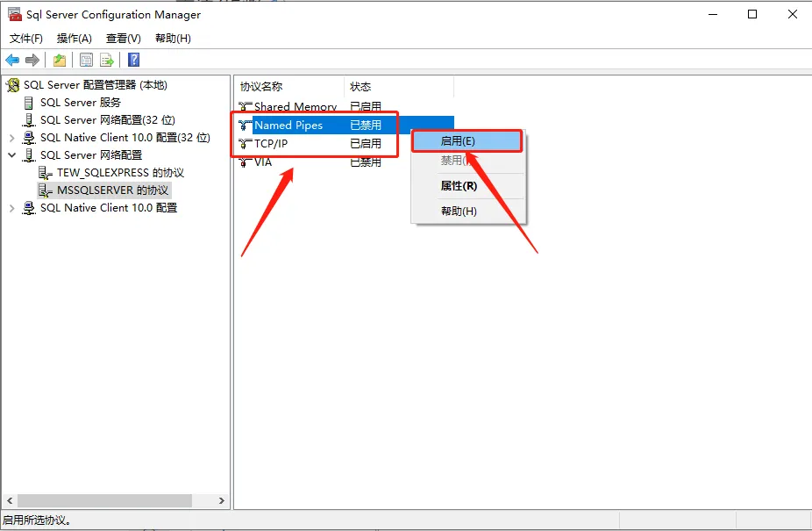Click the 已启用 status of Shared Memory

(x=366, y=107)
